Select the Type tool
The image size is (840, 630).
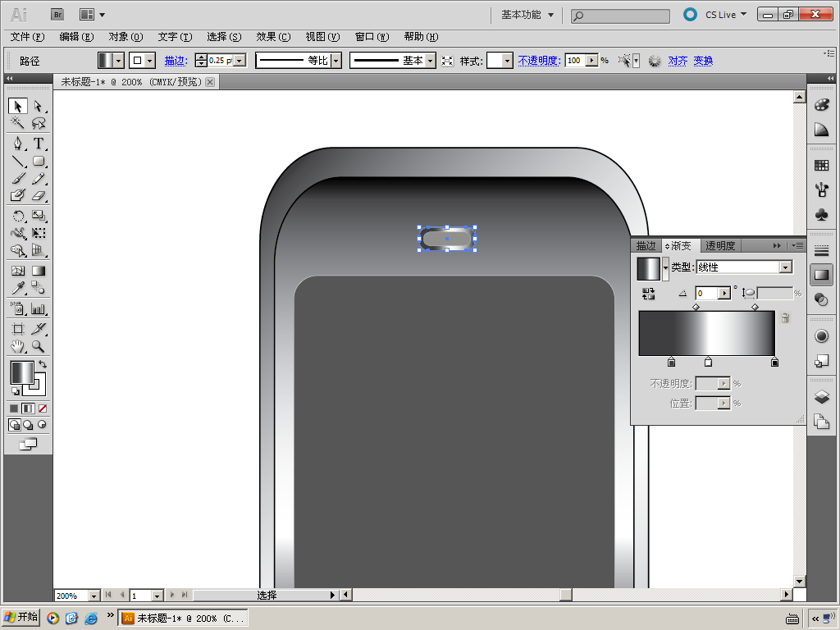coord(38,144)
